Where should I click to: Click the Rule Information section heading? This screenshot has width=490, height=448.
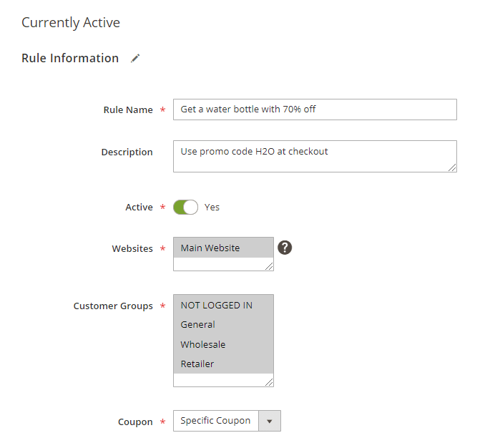[x=70, y=59]
